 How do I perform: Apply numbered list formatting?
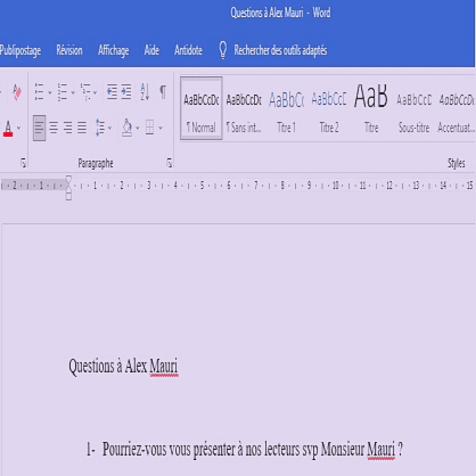pos(62,92)
